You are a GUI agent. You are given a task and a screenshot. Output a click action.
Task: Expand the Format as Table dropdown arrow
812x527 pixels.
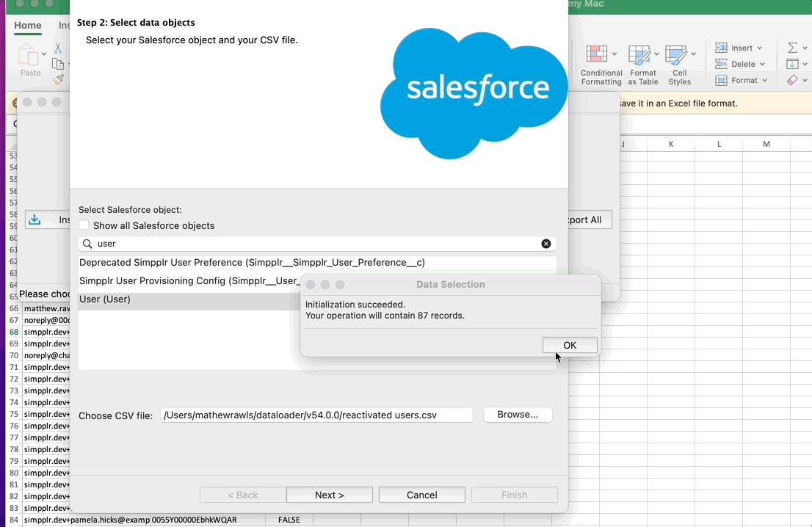656,54
